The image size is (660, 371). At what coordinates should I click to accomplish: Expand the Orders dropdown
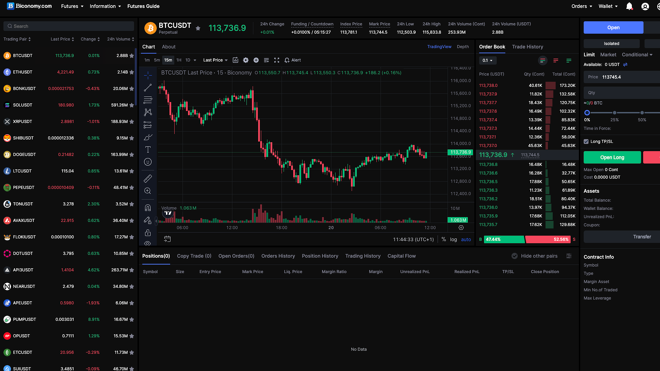pyautogui.click(x=581, y=6)
